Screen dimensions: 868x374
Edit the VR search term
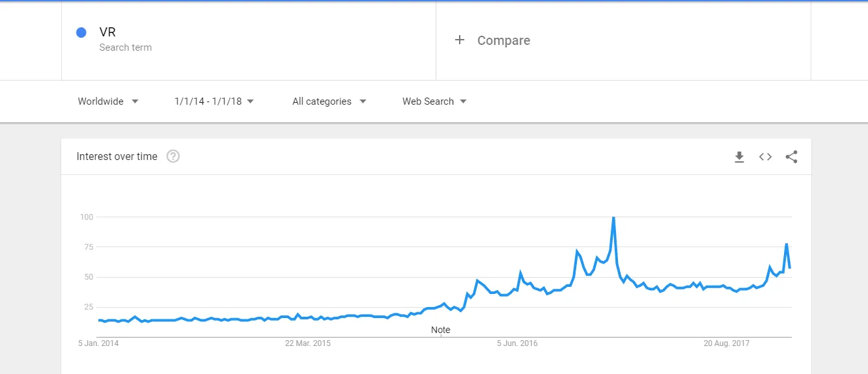coord(108,33)
